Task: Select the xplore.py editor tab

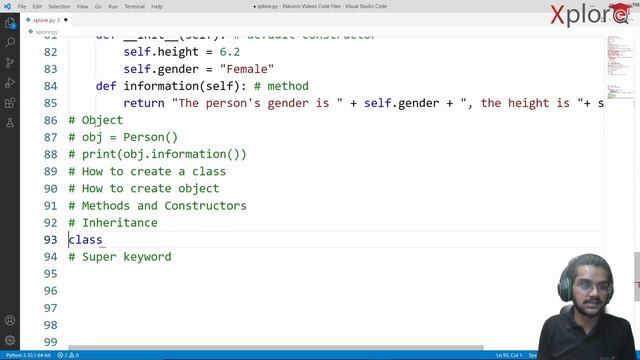Action: pyautogui.click(x=46, y=20)
